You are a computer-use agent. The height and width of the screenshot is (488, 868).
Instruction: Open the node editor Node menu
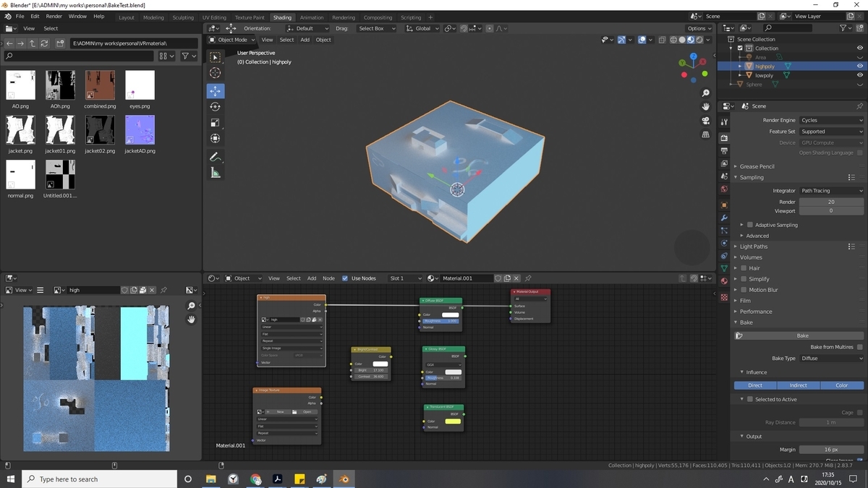tap(328, 278)
